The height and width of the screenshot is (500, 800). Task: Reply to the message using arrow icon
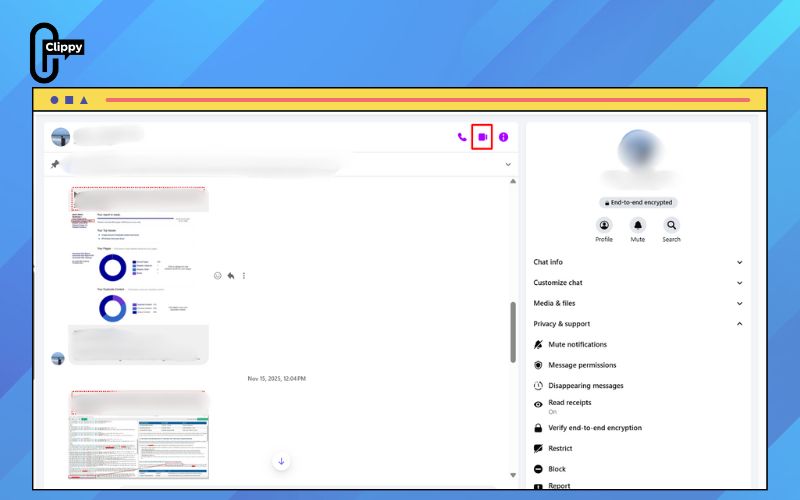tap(231, 276)
